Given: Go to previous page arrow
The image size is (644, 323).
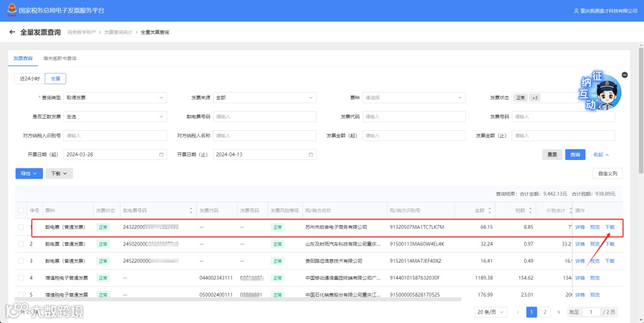Looking at the screenshot, I should click(x=518, y=312).
